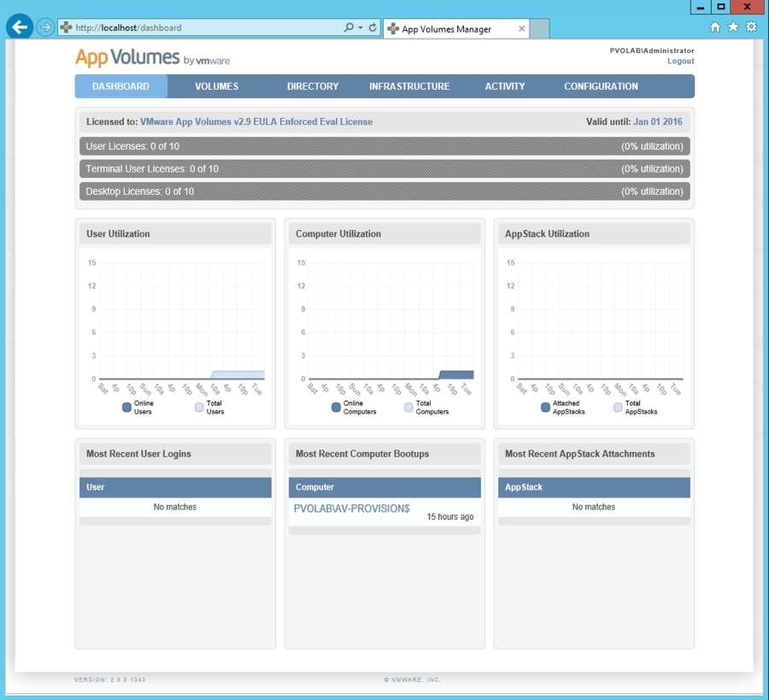Click the © VMware, Inc. footer text
The image size is (769, 700).
(413, 679)
